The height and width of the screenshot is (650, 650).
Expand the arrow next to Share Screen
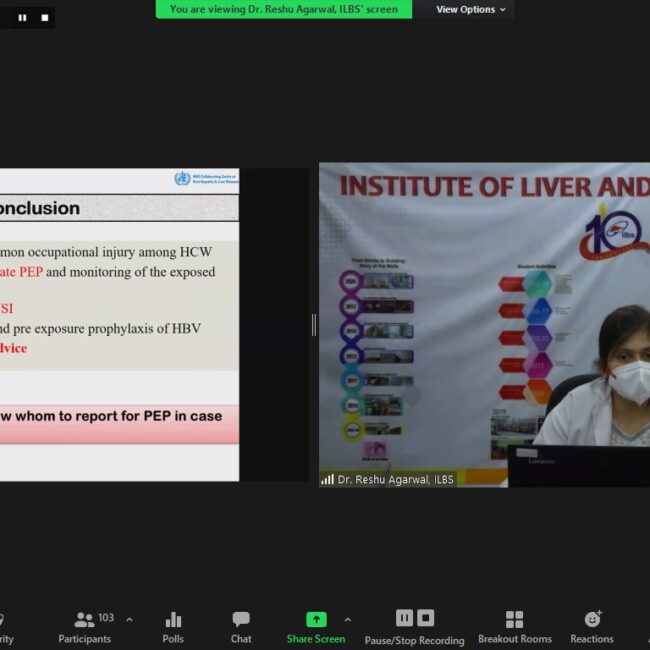point(347,620)
